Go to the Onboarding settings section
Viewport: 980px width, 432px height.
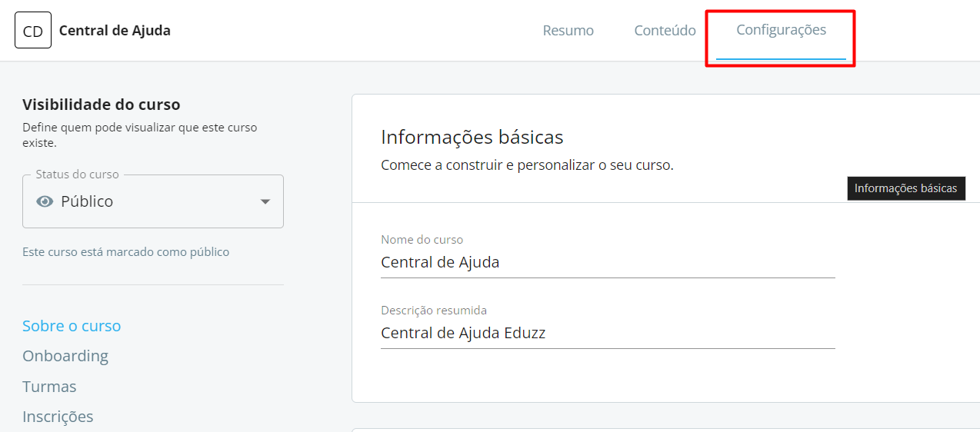point(65,356)
